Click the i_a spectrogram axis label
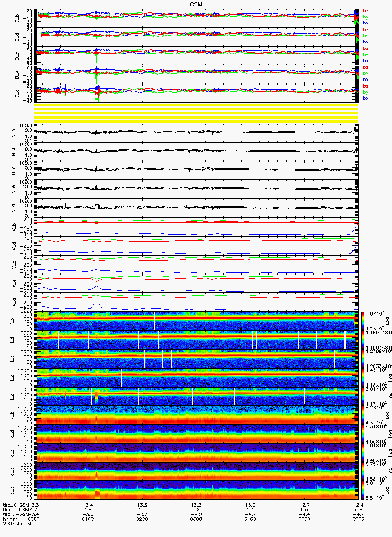Viewport: 392px width, 537px height. click(x=12, y=397)
